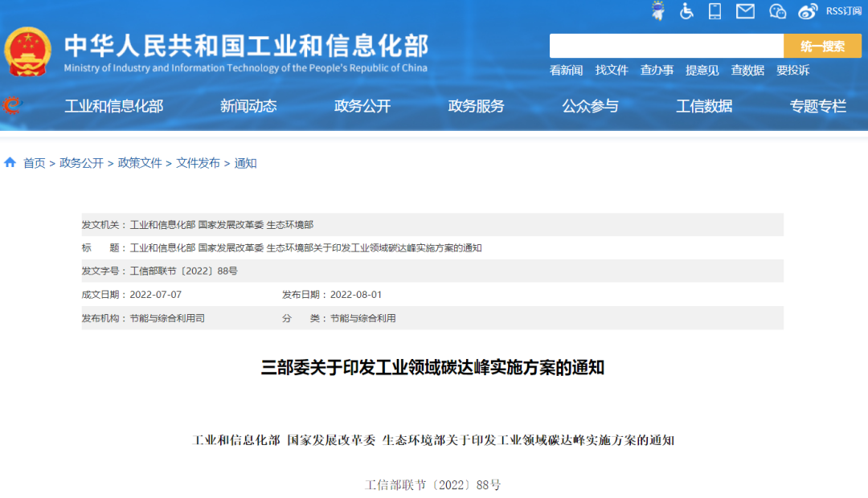Navigate to 政策文件 in breadcrumb

click(140, 163)
